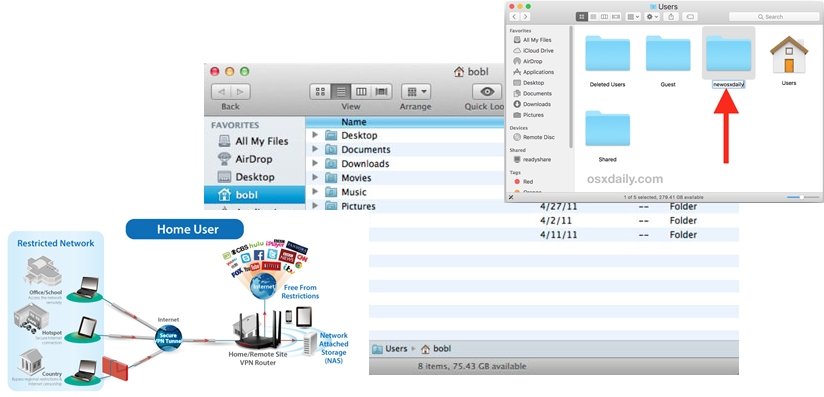Image resolution: width=824 pixels, height=397 pixels.
Task: Open the Action gear menu
Action: [x=652, y=17]
